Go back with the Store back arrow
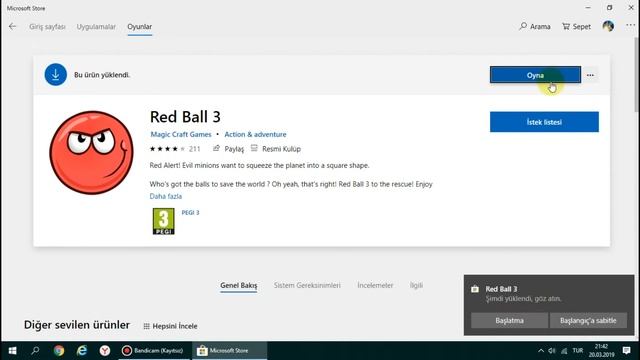The image size is (640, 360). point(12,27)
